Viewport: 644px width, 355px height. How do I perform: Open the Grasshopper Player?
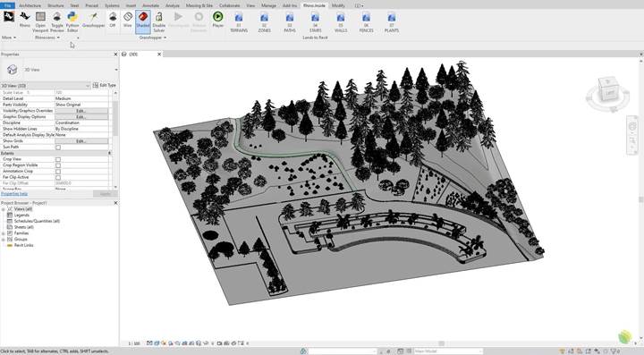tap(218, 20)
